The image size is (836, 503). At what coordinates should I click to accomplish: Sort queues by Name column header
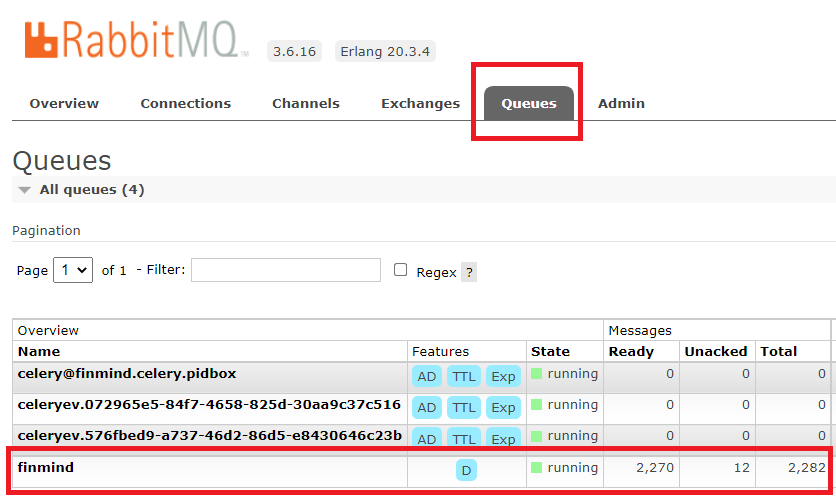pyautogui.click(x=39, y=351)
